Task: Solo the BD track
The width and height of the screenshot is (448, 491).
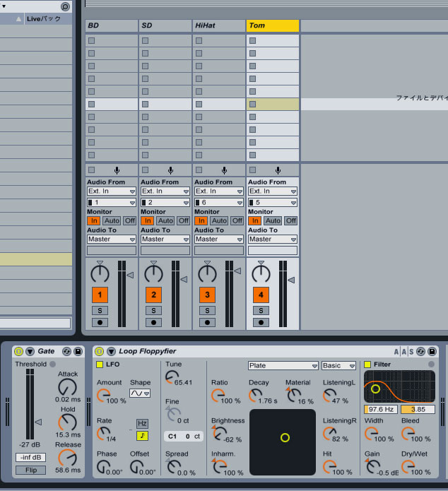Action: point(100,311)
